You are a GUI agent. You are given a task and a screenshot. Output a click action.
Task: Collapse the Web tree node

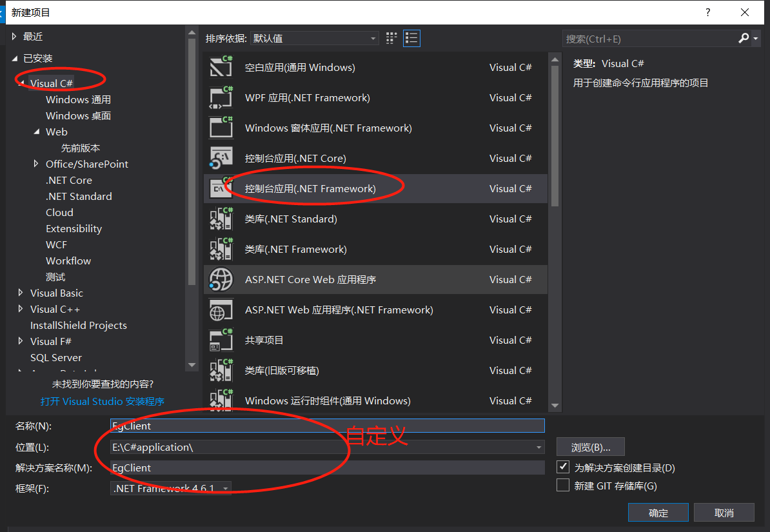point(37,132)
